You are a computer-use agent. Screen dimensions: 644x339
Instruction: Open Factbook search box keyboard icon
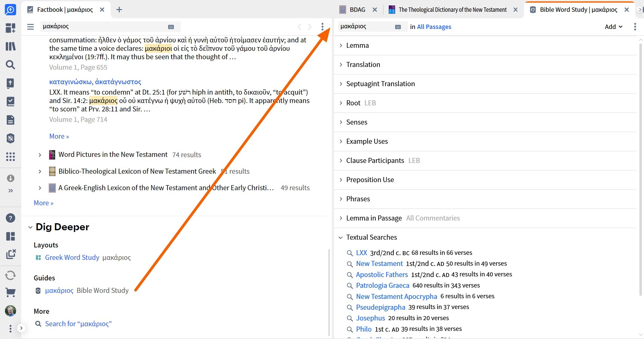[171, 27]
